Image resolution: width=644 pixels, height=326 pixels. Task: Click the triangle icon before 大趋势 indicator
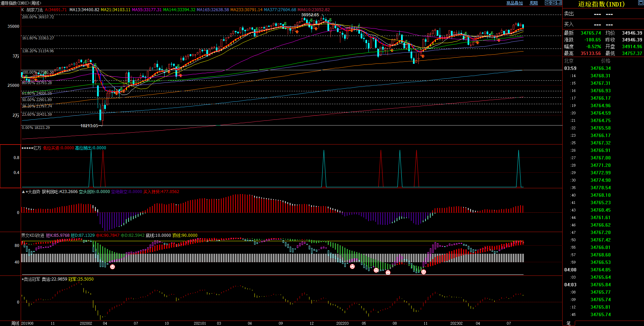(23, 192)
